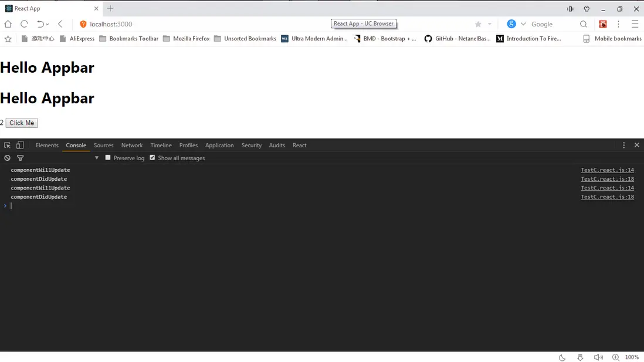Switch to the Audits tab

(277, 145)
